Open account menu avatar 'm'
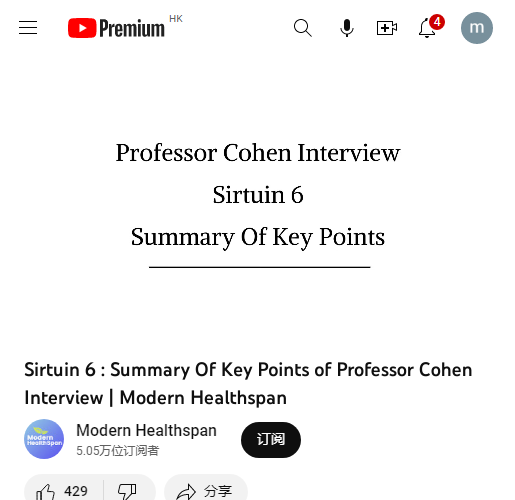The height and width of the screenshot is (500, 515). coord(477,28)
